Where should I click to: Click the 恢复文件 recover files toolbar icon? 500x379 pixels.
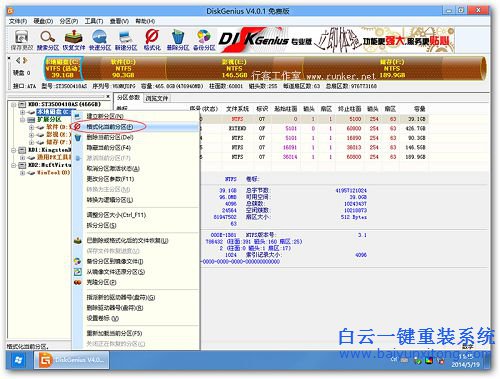tap(74, 36)
